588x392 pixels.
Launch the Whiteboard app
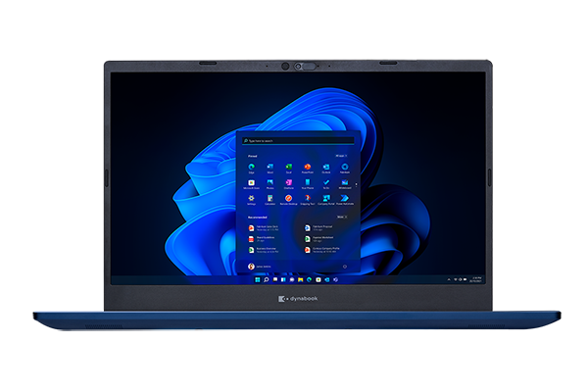[345, 184]
